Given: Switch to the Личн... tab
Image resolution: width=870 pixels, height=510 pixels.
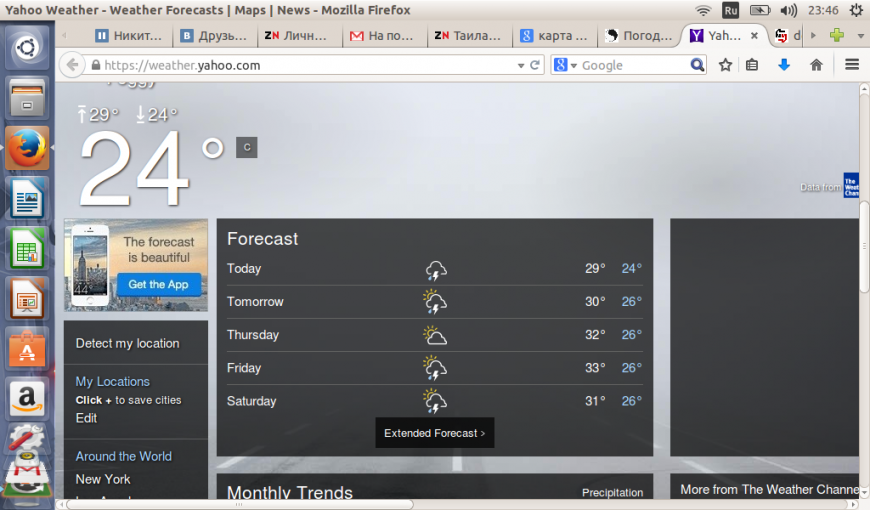Looking at the screenshot, I should [x=299, y=36].
